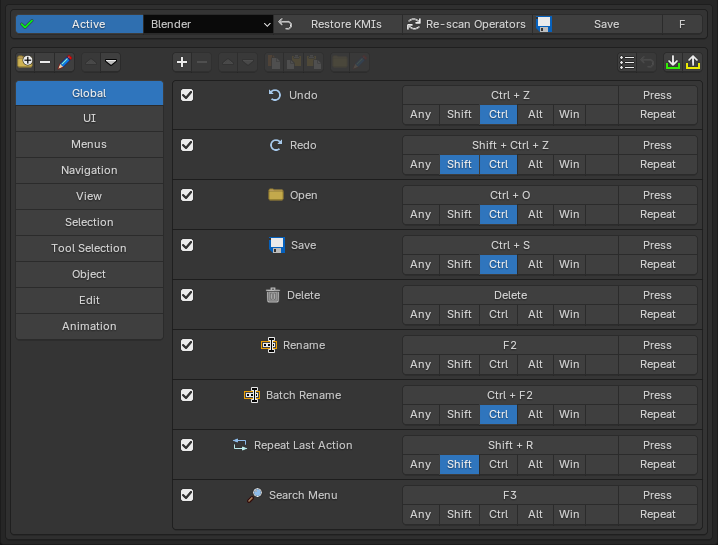Uncheck the Rename keymap checkbox
Viewport: 718px width, 545px height.
pos(187,345)
